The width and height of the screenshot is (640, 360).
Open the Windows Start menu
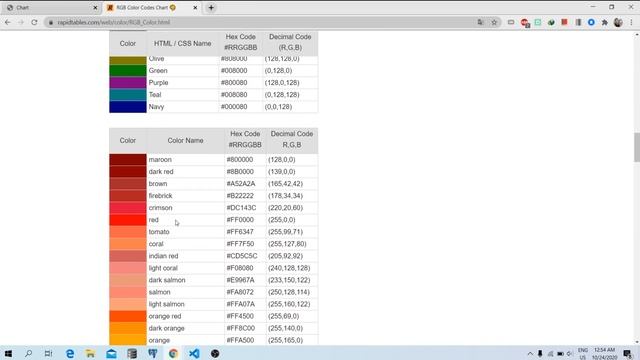point(8,353)
